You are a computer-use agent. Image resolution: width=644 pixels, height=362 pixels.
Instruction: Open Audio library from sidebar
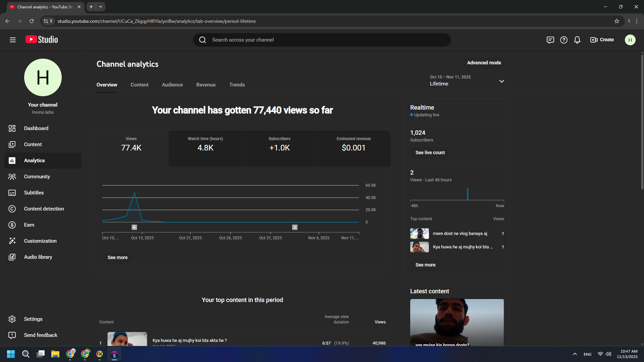pyautogui.click(x=38, y=257)
